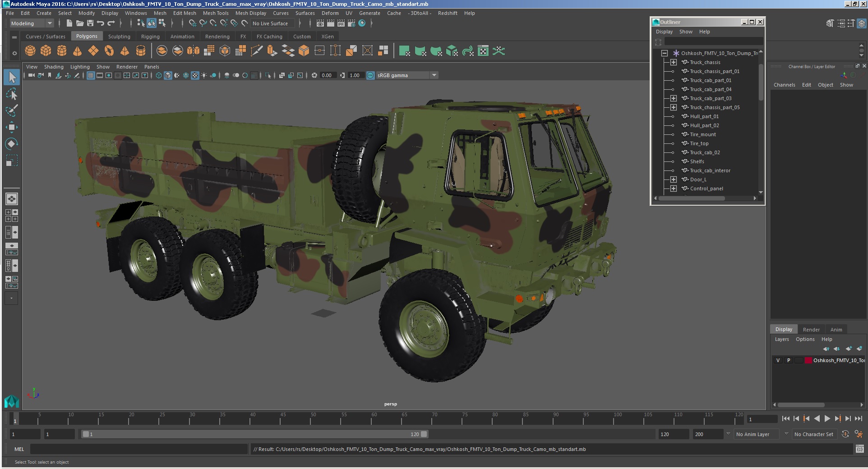Select the Lasso select tool
The width and height of the screenshot is (868, 469).
[x=12, y=94]
